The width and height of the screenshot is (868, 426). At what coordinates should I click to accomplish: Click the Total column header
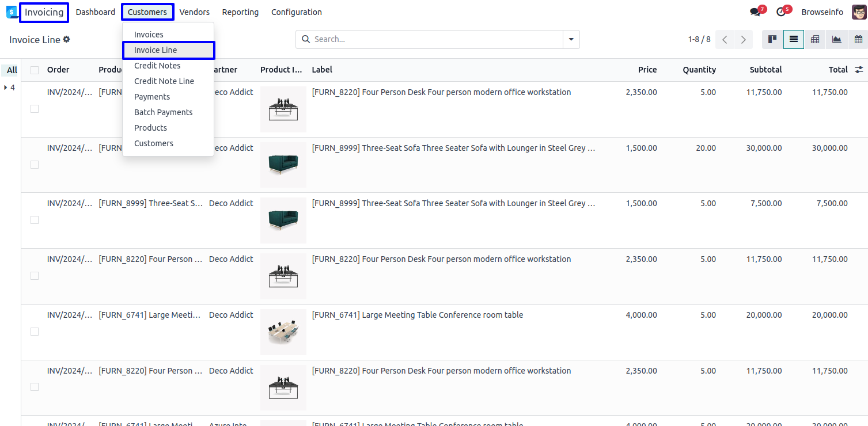point(837,70)
